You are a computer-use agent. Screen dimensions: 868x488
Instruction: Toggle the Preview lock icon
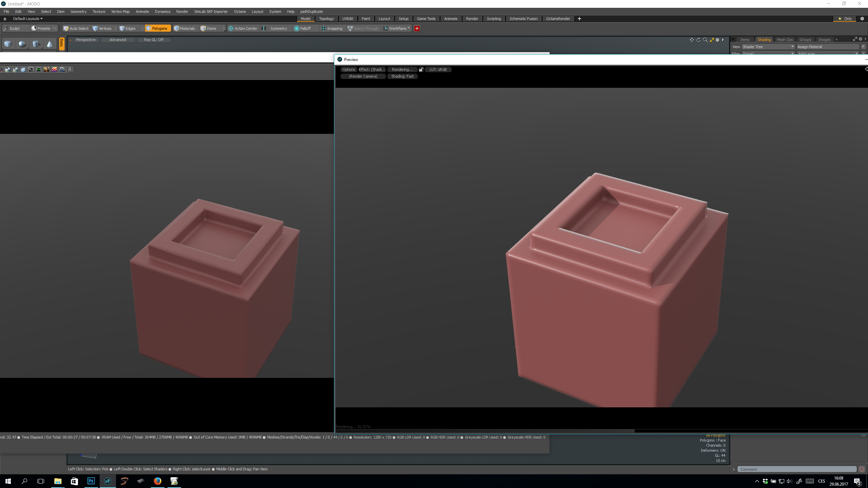click(x=421, y=69)
